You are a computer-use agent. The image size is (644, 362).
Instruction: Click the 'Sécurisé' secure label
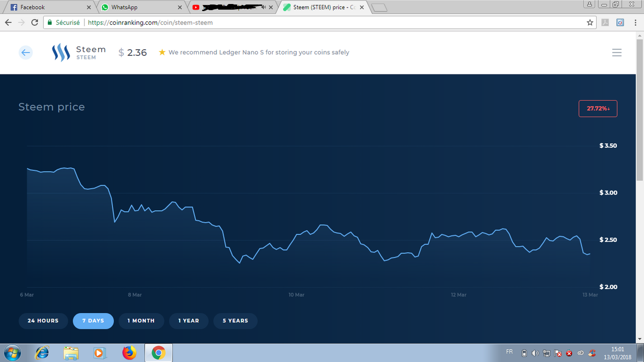(67, 23)
